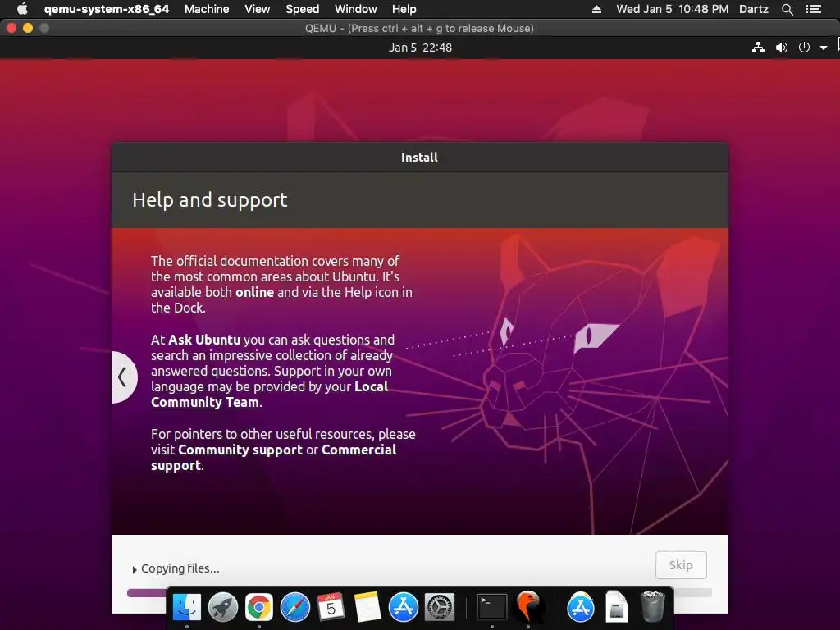Open Notification Center list icon

814,9
